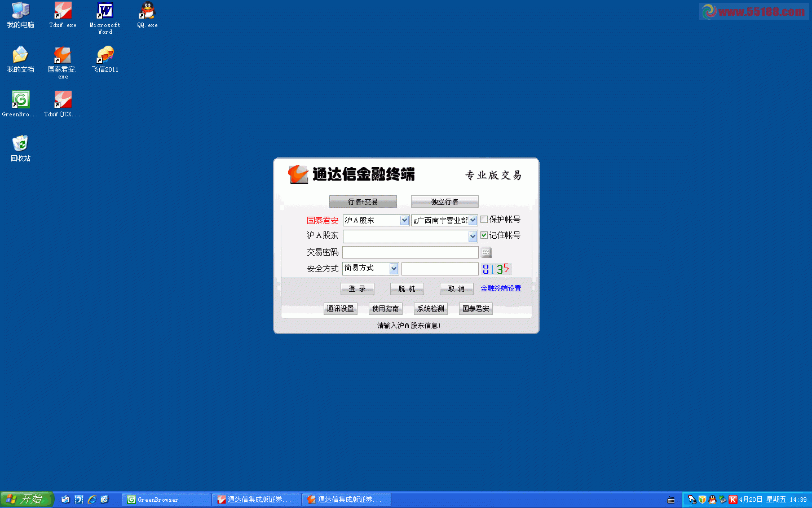Viewport: 812px width, 508px height.
Task: Click the 请输入沪A股东信息! status message
Action: point(409,326)
